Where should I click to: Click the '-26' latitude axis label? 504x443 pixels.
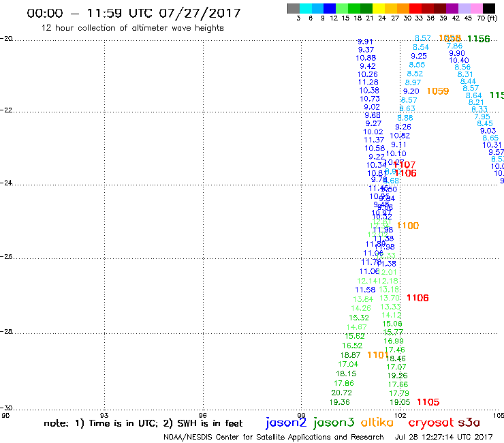[6, 256]
